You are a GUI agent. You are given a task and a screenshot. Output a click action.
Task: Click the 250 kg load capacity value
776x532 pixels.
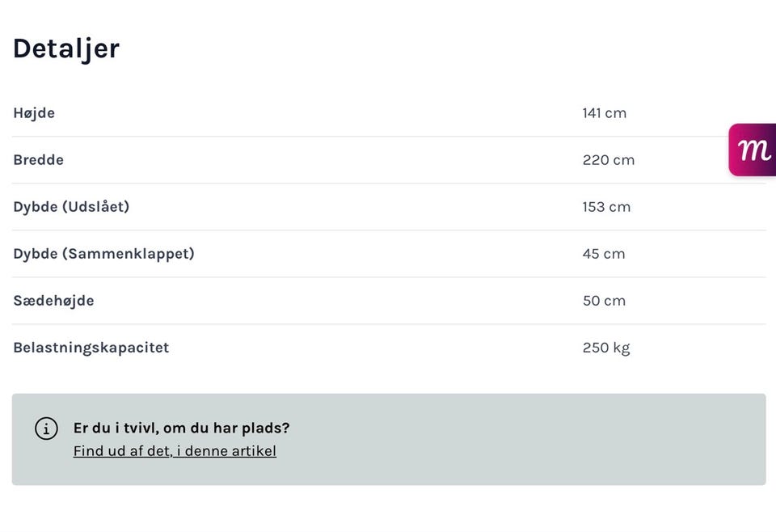click(605, 348)
